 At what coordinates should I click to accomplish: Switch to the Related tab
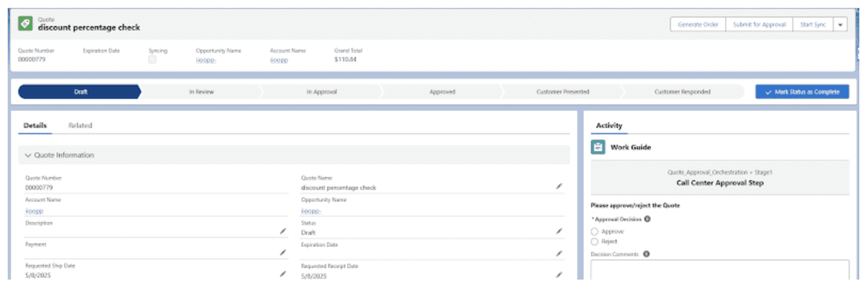[80, 125]
